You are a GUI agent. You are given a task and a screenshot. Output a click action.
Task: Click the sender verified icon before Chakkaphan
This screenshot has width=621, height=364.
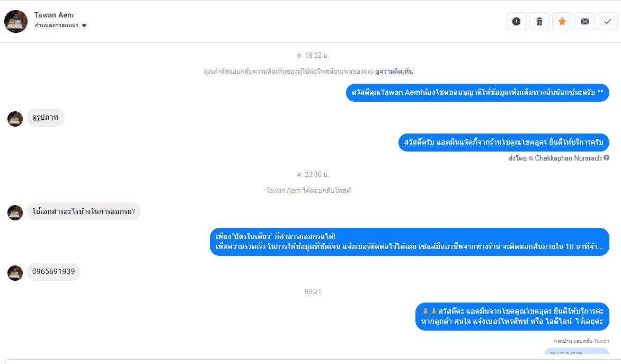531,158
